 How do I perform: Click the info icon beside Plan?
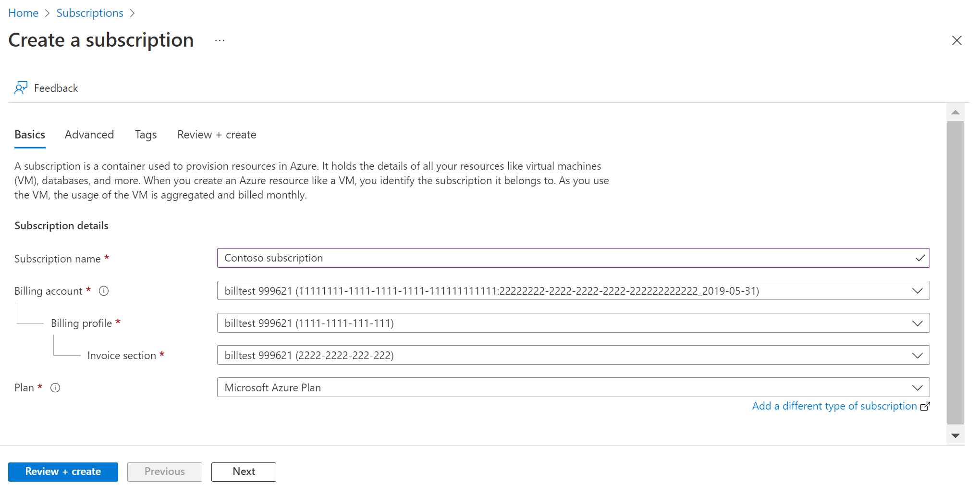coord(56,387)
